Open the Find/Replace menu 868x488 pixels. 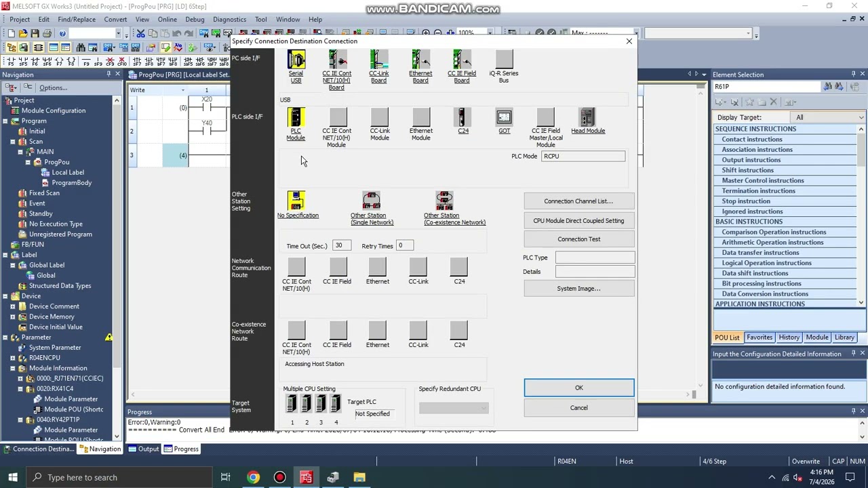[x=77, y=19]
